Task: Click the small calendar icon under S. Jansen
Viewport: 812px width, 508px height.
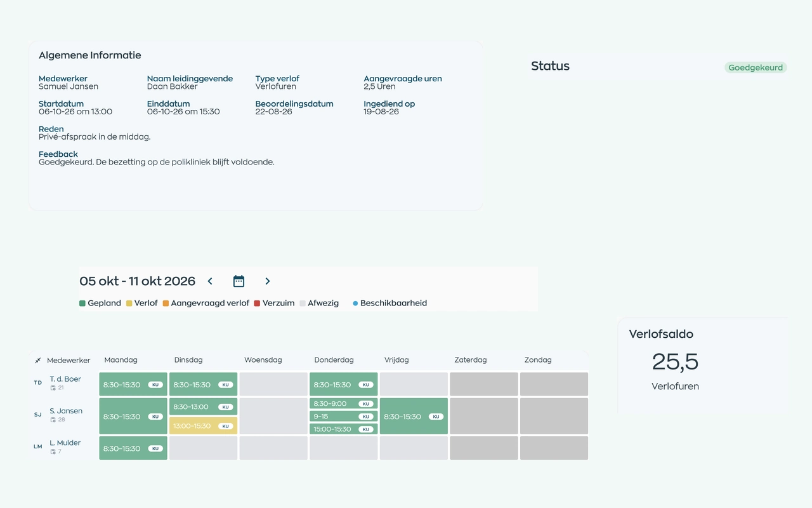Action: coord(53,420)
